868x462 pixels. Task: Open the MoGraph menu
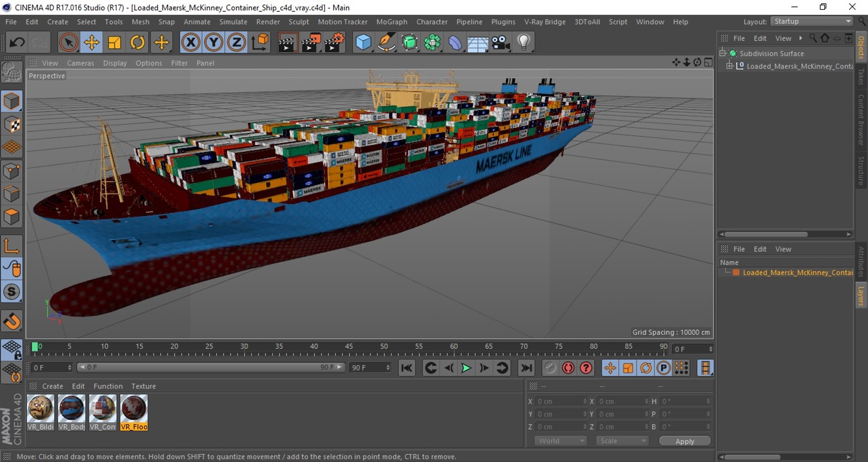[x=392, y=22]
